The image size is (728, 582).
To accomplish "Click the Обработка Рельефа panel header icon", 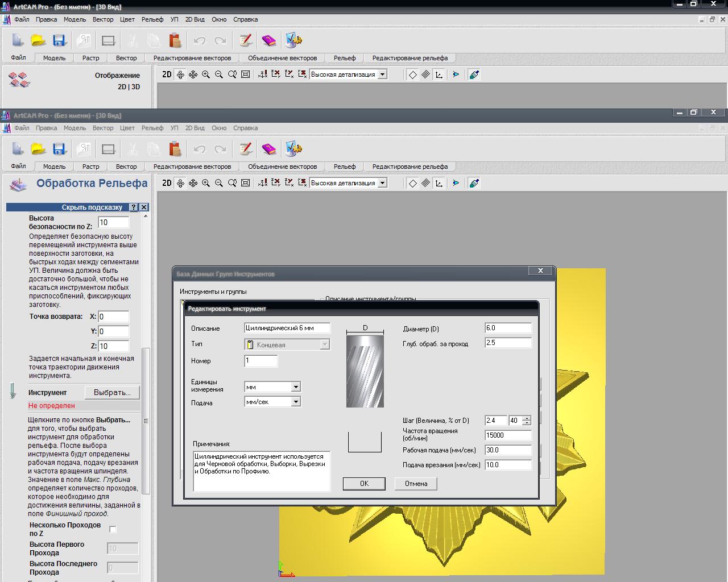I will (19, 184).
